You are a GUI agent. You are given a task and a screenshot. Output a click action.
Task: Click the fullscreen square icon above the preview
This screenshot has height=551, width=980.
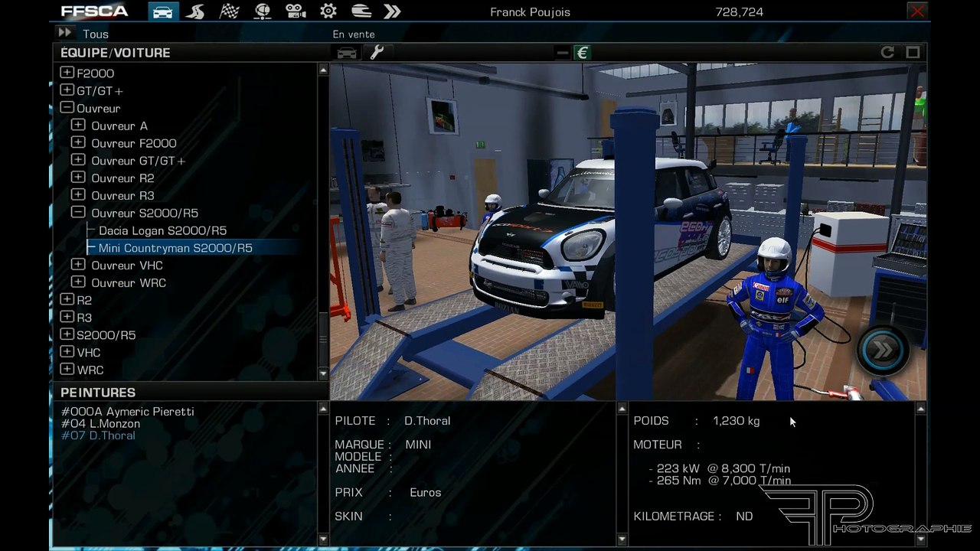click(x=913, y=52)
